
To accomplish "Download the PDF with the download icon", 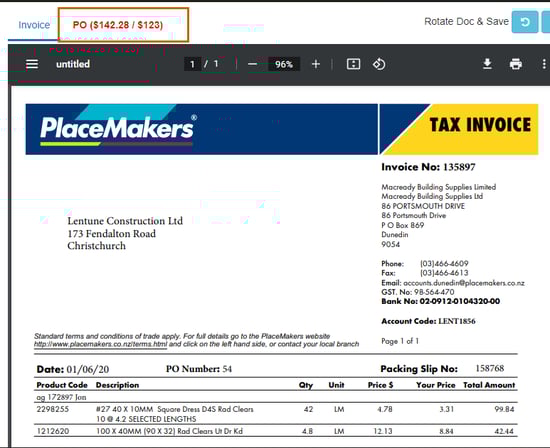I will pos(487,64).
